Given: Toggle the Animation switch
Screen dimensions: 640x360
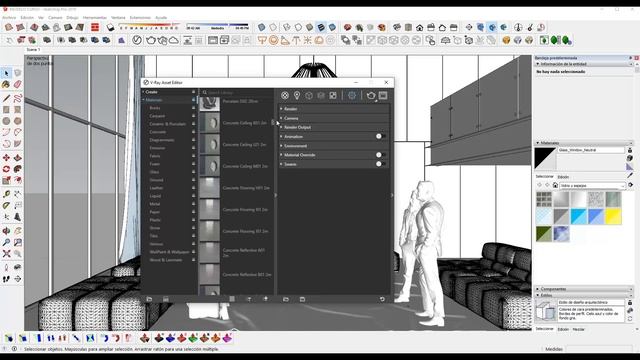Looking at the screenshot, I should pos(380,136).
